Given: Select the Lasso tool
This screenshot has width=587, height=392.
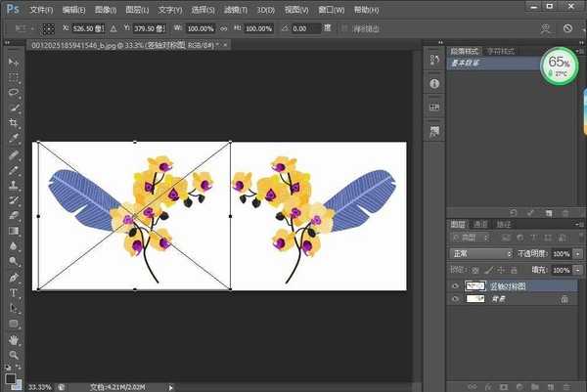Looking at the screenshot, I should pyautogui.click(x=14, y=92).
